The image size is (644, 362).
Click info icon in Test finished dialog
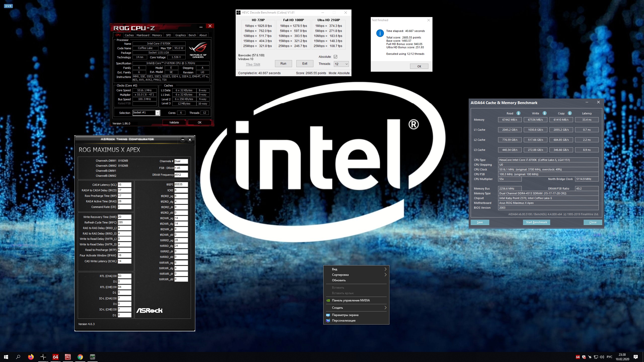click(380, 33)
